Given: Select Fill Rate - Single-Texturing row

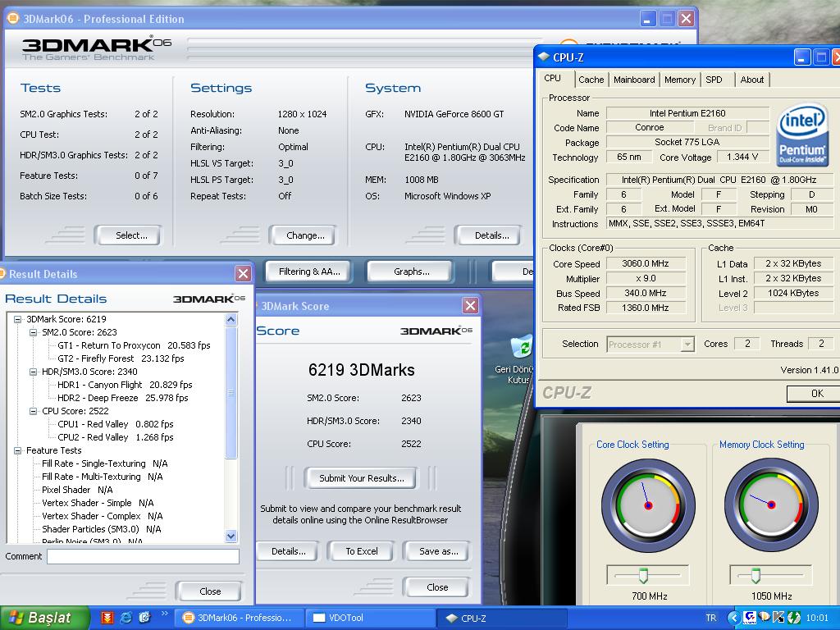Looking at the screenshot, I should point(104,463).
